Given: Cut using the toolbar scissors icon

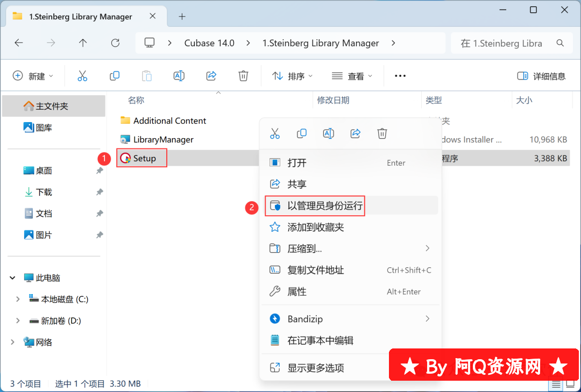Looking at the screenshot, I should point(82,76).
